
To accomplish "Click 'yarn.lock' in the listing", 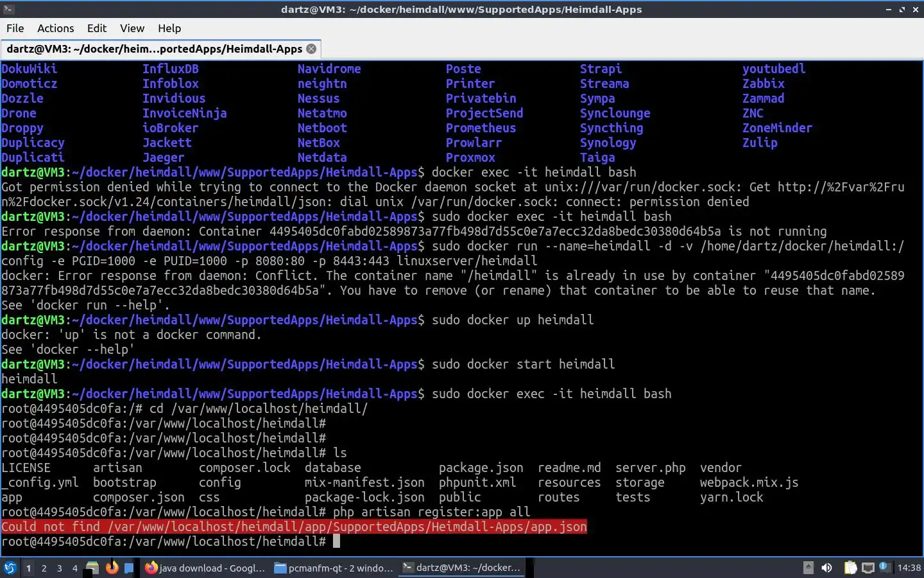I will pyautogui.click(x=732, y=497).
